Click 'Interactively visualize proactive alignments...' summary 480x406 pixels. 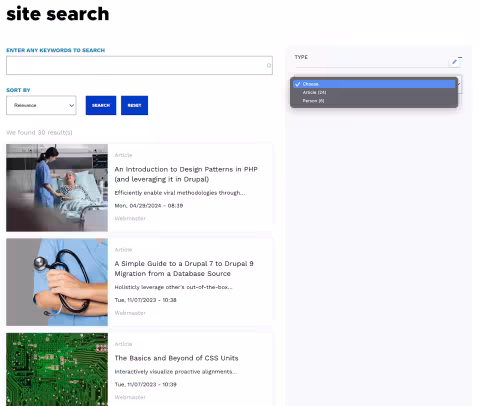click(176, 372)
